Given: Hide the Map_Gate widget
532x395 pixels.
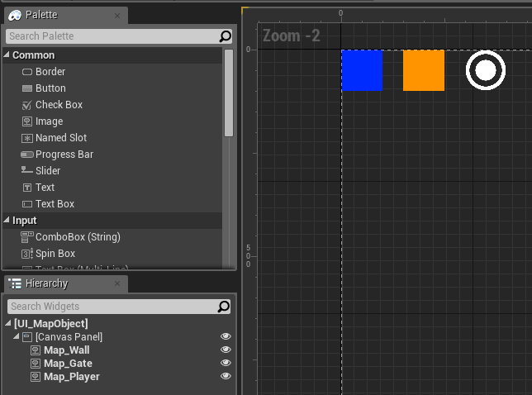Looking at the screenshot, I should (226, 363).
